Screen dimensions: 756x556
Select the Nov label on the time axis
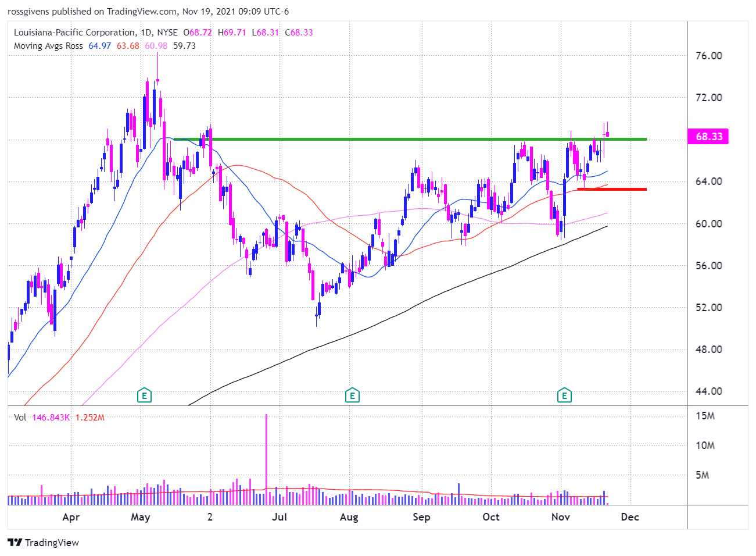[559, 517]
